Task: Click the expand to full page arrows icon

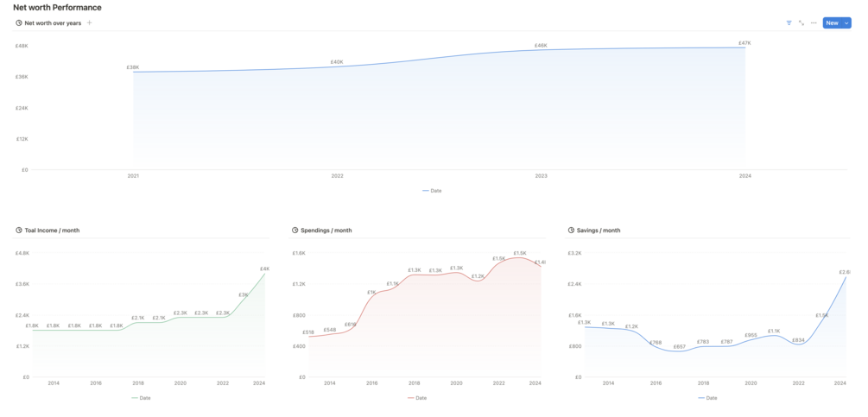Action: (x=801, y=23)
